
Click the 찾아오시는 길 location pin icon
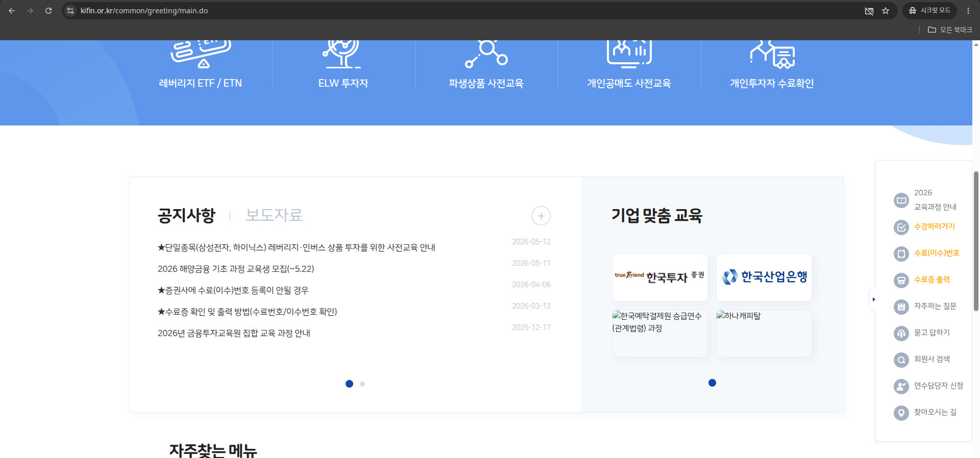point(901,413)
